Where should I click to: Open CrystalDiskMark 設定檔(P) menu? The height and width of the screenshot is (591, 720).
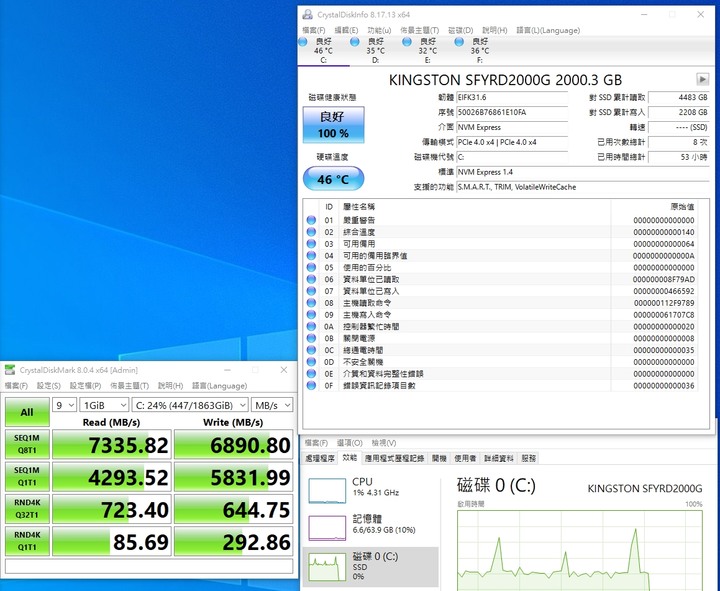85,386
